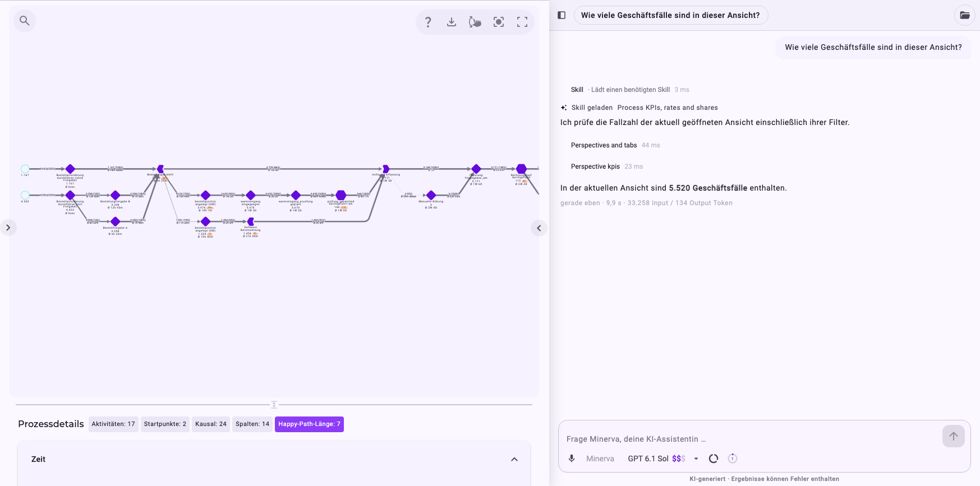Image resolution: width=980 pixels, height=486 pixels.
Task: Click the microphone icon in chat input
Action: point(572,459)
